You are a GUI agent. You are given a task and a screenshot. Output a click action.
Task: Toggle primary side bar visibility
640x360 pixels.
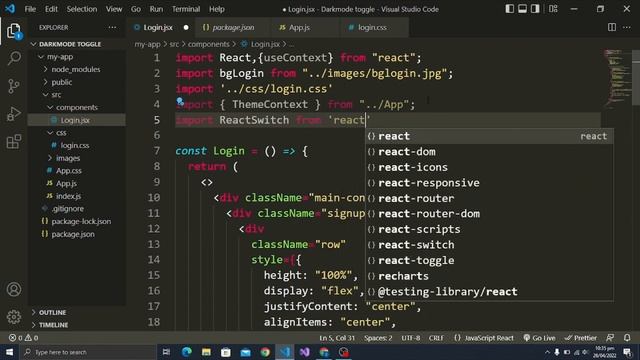[509, 9]
